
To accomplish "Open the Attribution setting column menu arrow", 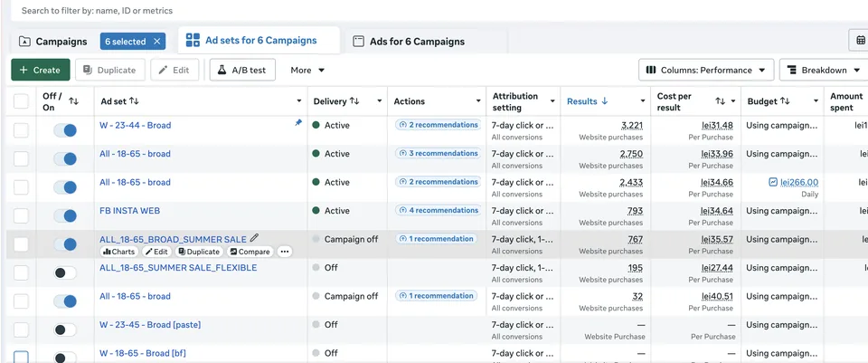I will click(552, 101).
